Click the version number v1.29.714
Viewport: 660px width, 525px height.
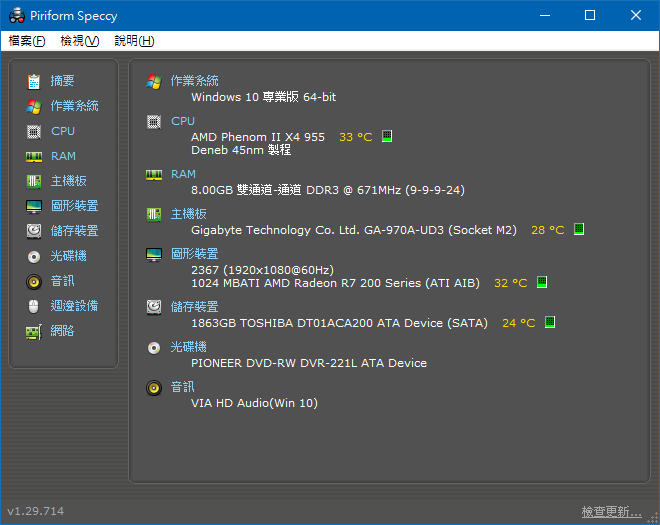click(x=36, y=511)
